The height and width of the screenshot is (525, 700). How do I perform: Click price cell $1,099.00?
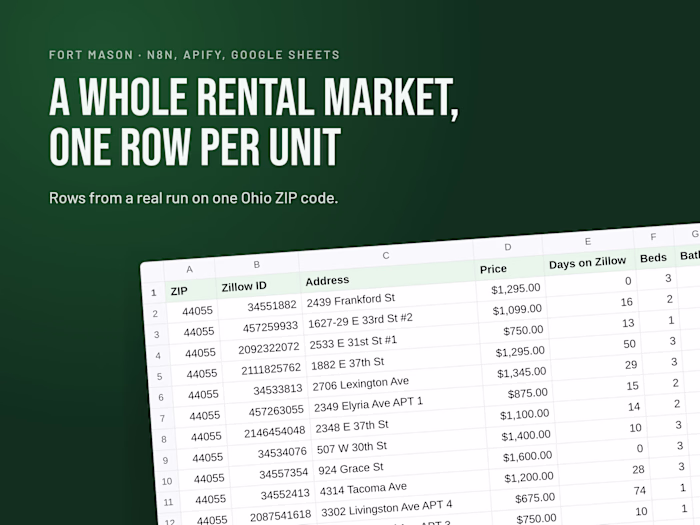tap(512, 310)
